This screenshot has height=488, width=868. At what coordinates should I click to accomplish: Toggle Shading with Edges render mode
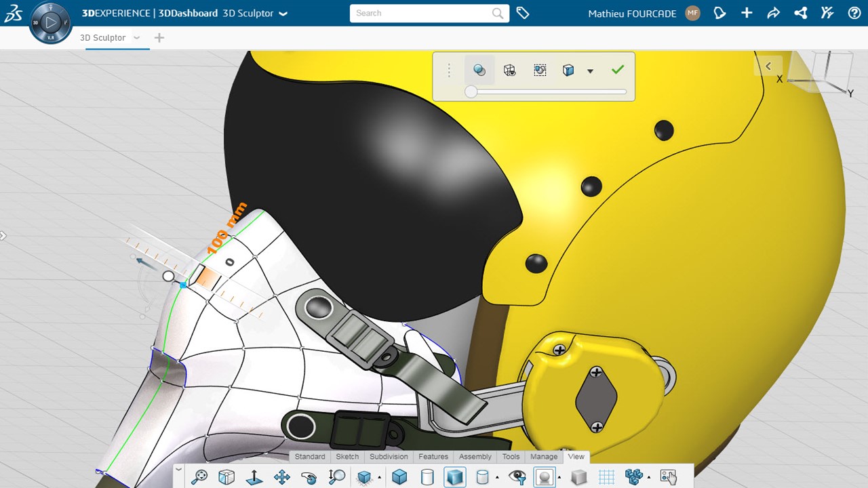(454, 477)
